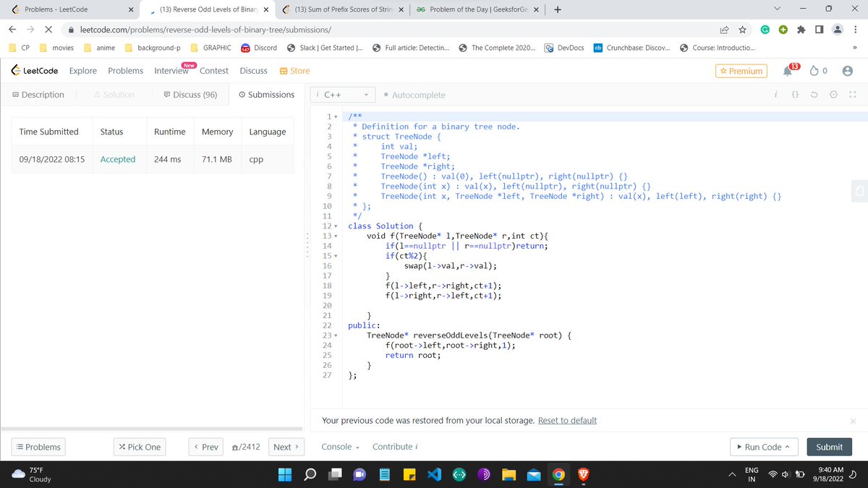This screenshot has width=868, height=488.
Task: Click the browser address bar URL
Action: pos(206,30)
